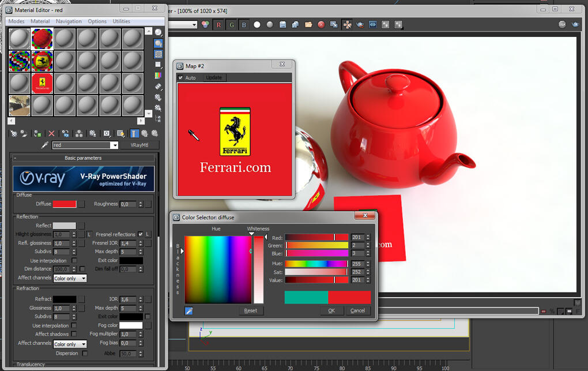Pick the sample screen color eyedropper

pyautogui.click(x=189, y=310)
